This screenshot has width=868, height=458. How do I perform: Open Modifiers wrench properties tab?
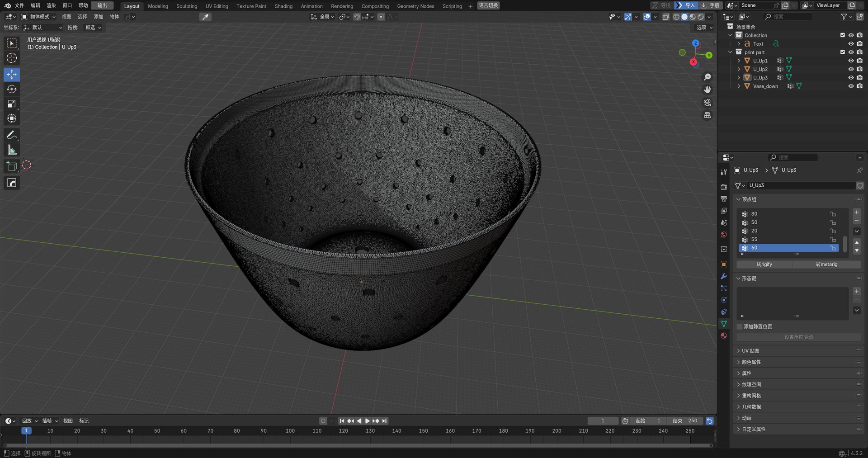click(x=724, y=276)
